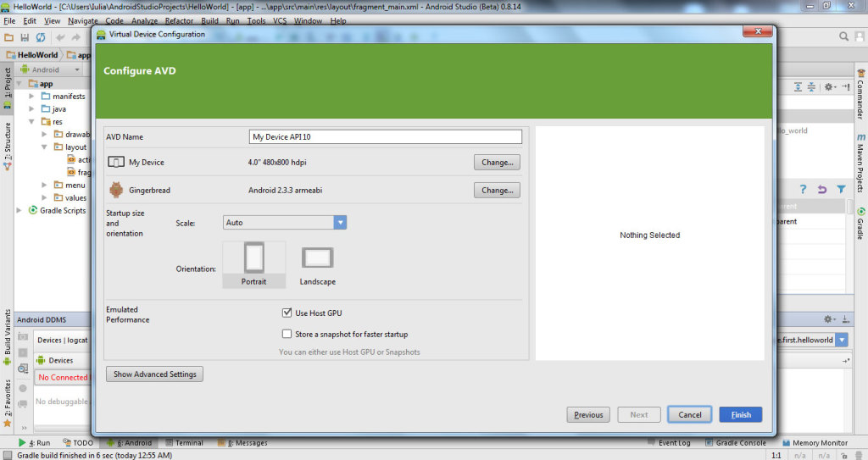Image resolution: width=868 pixels, height=460 pixels.
Task: Open the Run tool window tab
Action: click(x=34, y=443)
